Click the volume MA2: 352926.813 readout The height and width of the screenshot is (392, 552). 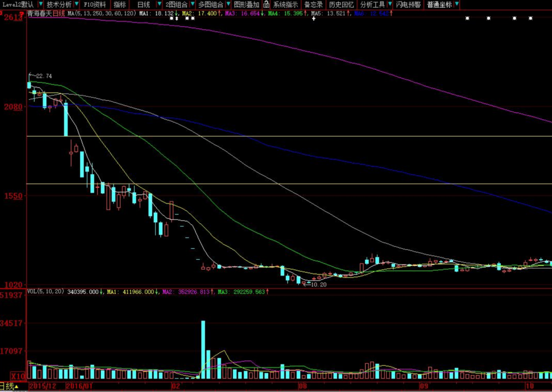click(x=186, y=292)
